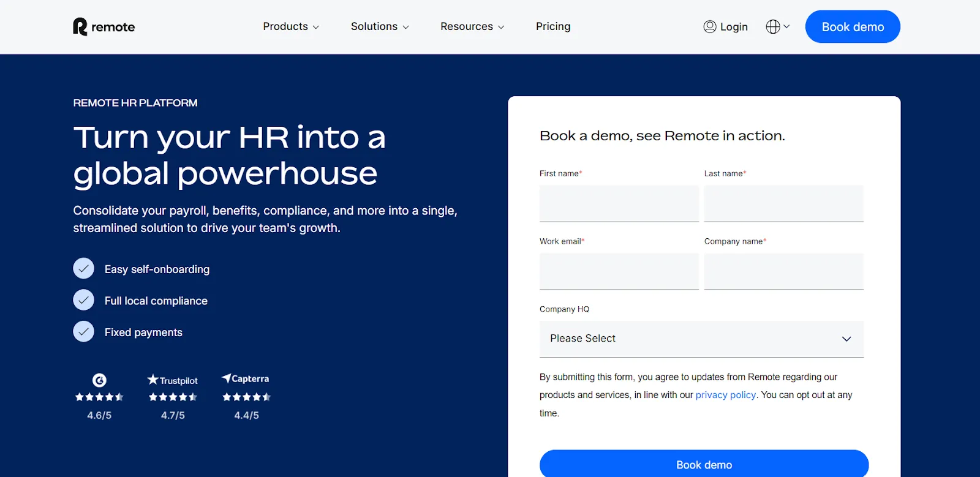Submit the form with Book demo button
This screenshot has width=980, height=477.
pos(704,464)
